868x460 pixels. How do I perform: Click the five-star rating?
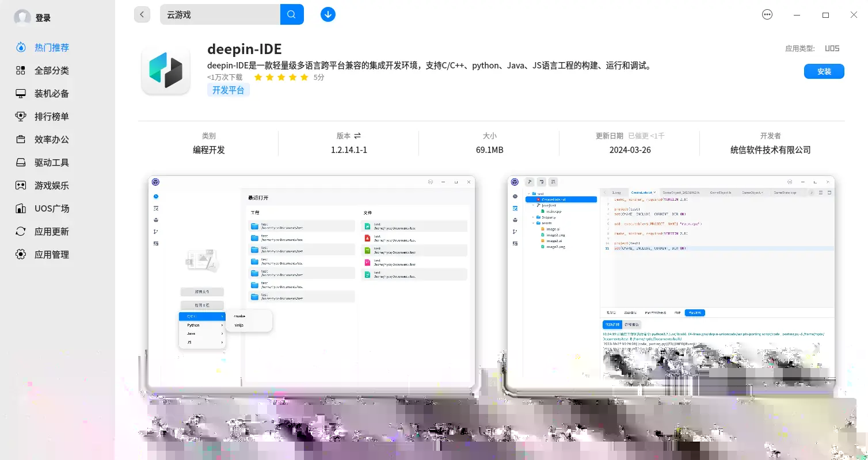pyautogui.click(x=281, y=77)
